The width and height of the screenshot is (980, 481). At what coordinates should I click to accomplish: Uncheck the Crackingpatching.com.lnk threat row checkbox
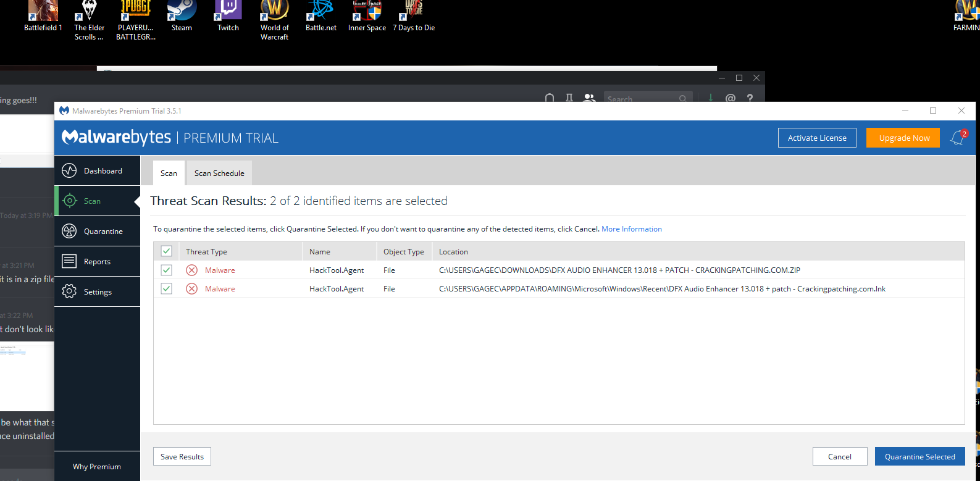point(166,288)
